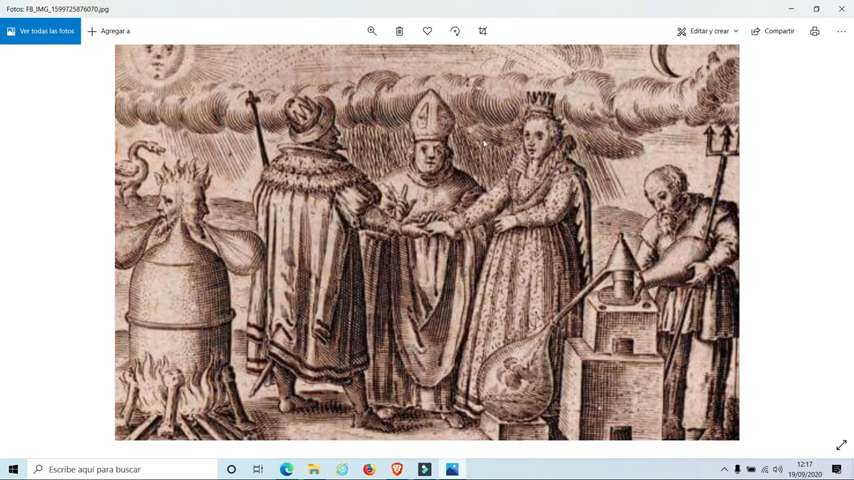Image resolution: width=854 pixels, height=480 pixels.
Task: Launch Firefox from the taskbar
Action: (x=369, y=469)
